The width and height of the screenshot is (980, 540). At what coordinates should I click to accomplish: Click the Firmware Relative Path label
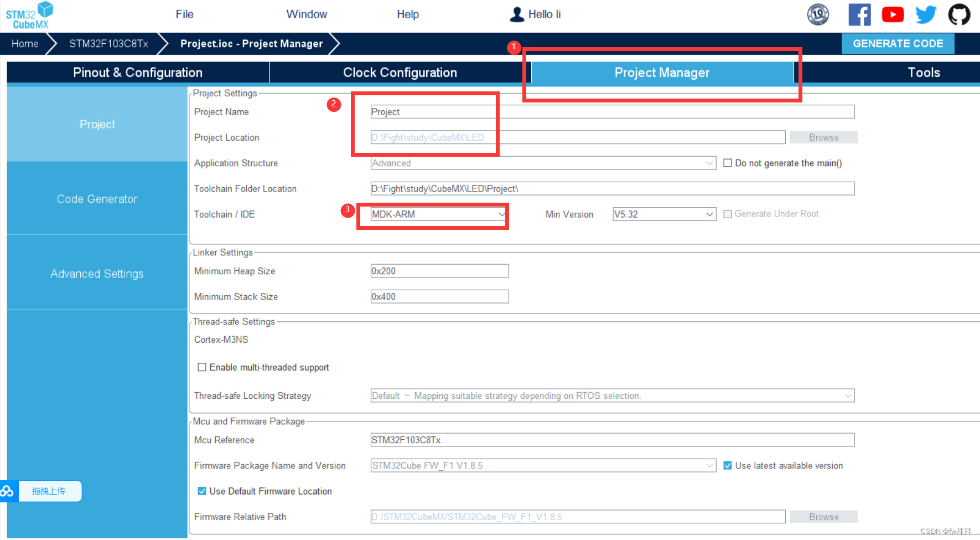coord(240,517)
